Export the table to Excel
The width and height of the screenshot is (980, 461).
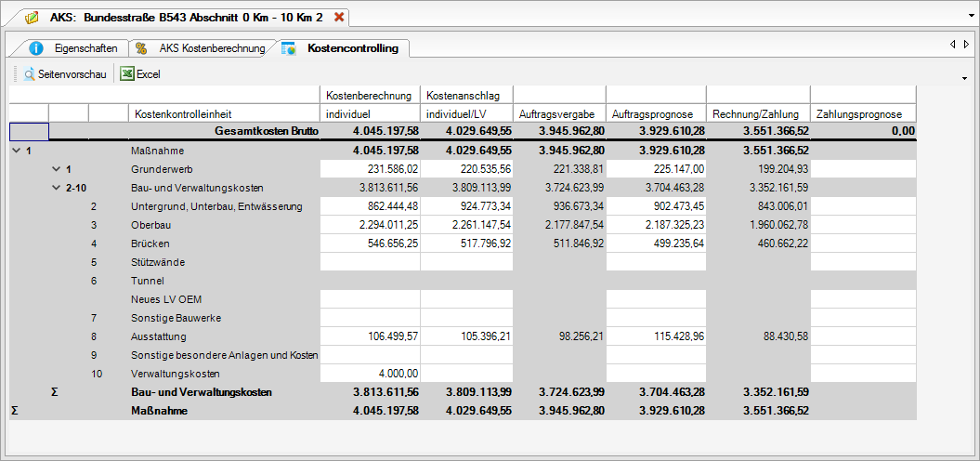coord(140,74)
